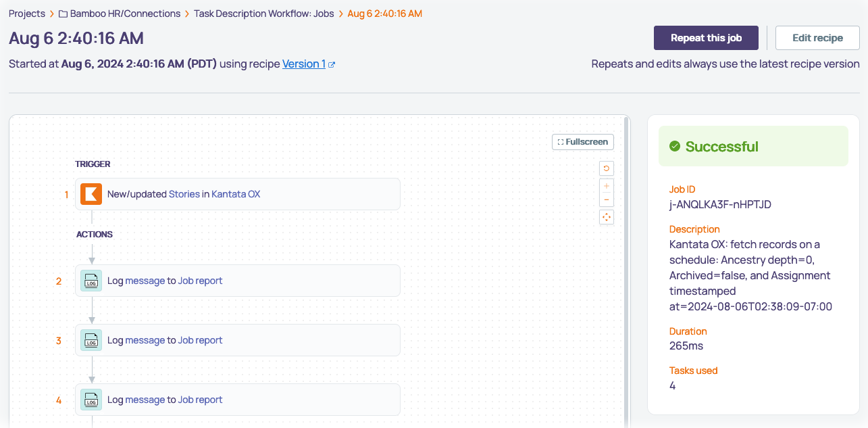
Task: Click the Aug 6 2:40:16 AM breadcrumb
Action: pyautogui.click(x=385, y=14)
